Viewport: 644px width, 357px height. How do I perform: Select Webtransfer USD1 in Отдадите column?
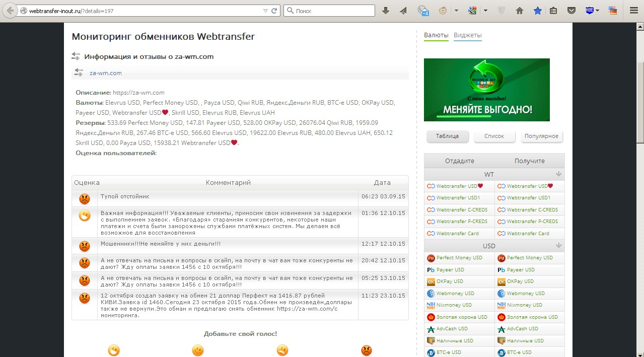pos(458,198)
